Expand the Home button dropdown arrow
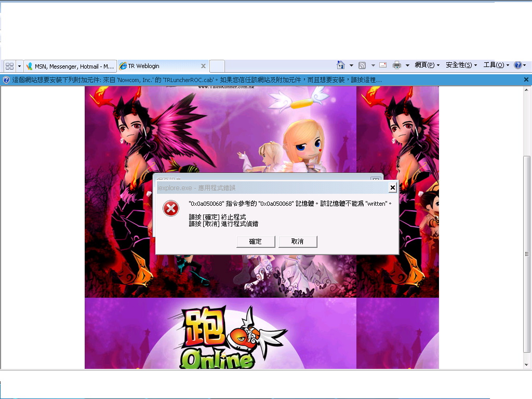This screenshot has height=399, width=532. 351,65
